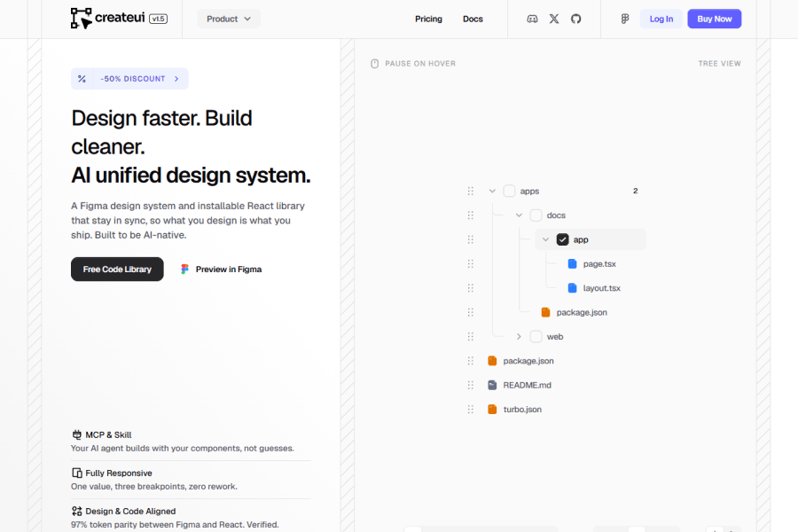Click the drag handle on turbo.json row
798x532 pixels.
pos(470,410)
